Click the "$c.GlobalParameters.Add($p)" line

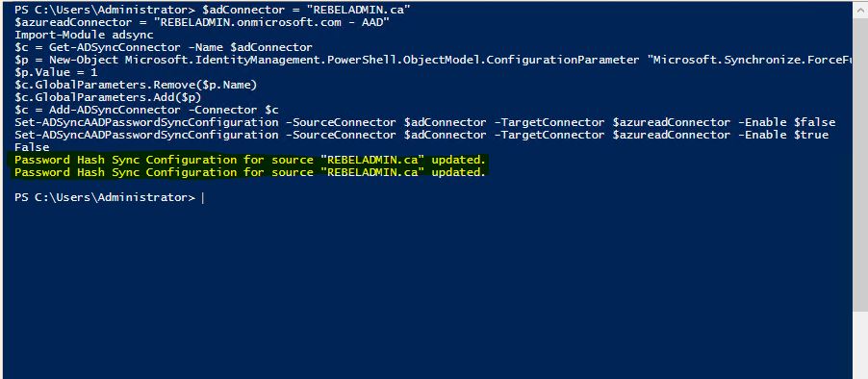coord(108,97)
